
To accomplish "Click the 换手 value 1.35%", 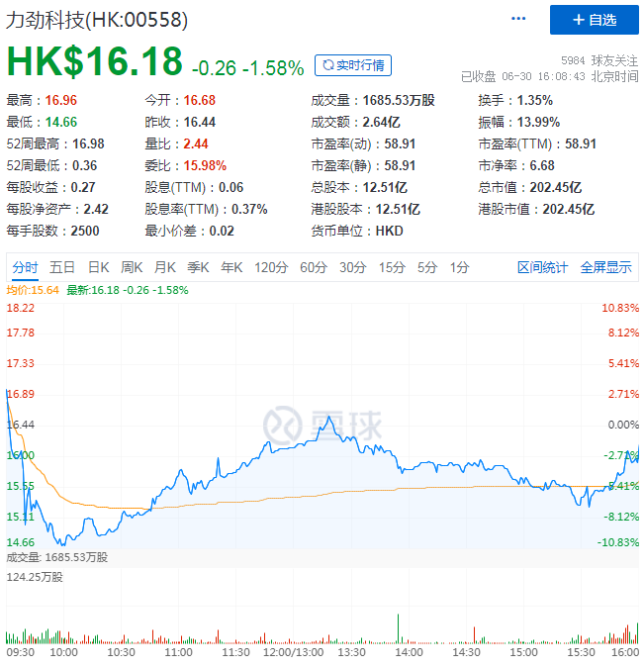I will pyautogui.click(x=534, y=100).
